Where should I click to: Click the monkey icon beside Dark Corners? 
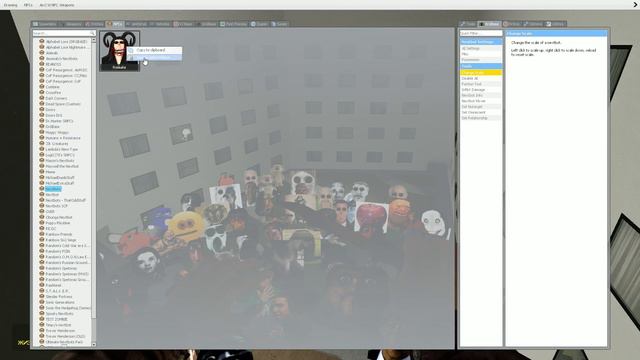(42, 98)
